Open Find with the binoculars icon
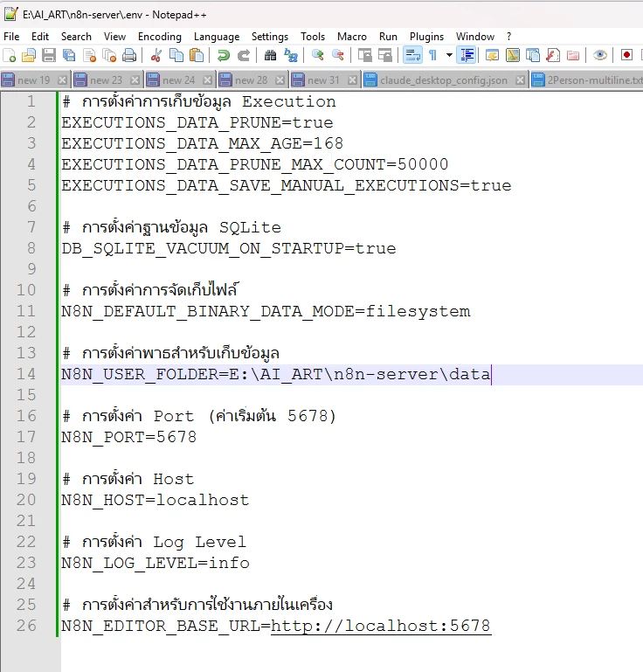 271,55
